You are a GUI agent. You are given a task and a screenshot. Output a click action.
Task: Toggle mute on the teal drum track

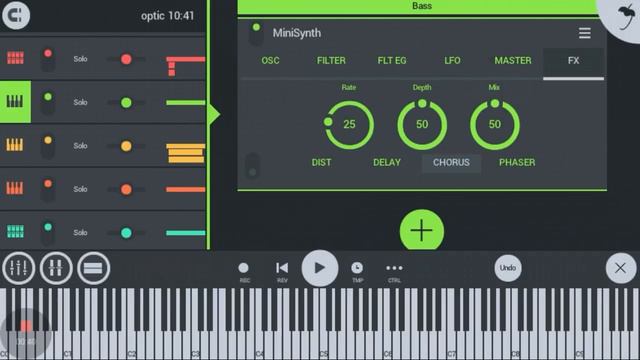click(48, 233)
